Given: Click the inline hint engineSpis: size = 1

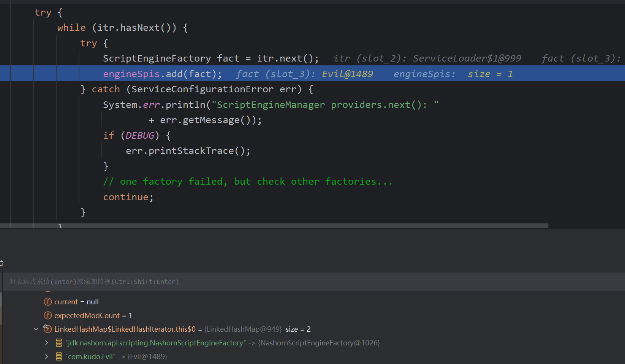Looking at the screenshot, I should (453, 74).
